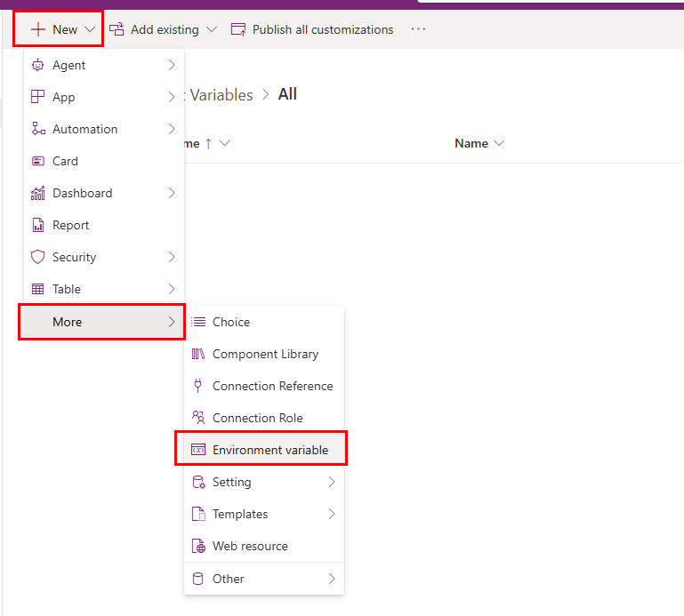Click the Component Library books icon
Screen dimensions: 684x616
[x=197, y=354]
